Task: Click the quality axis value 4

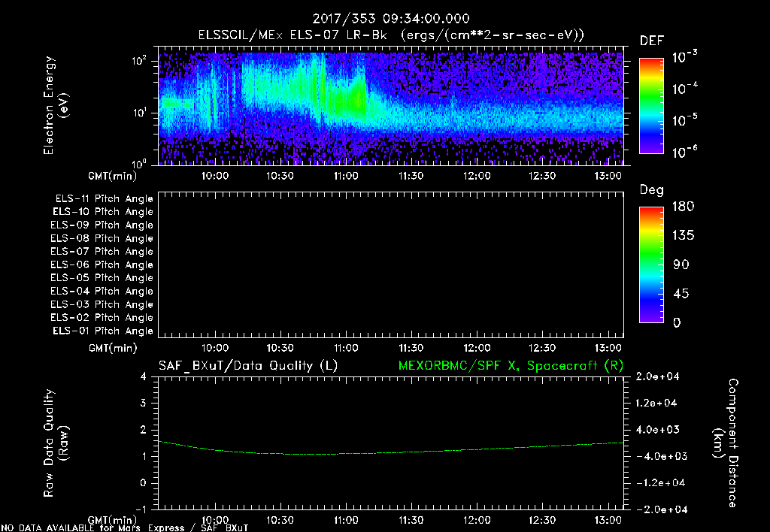Action: [x=144, y=376]
